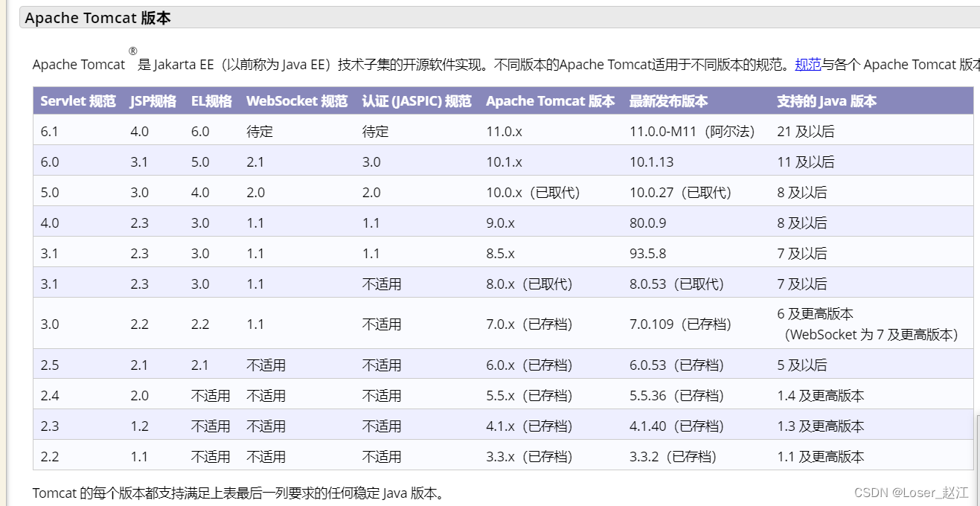Select the 1.3 及更高版本 Java cell
The height and width of the screenshot is (506, 980).
coord(821,426)
